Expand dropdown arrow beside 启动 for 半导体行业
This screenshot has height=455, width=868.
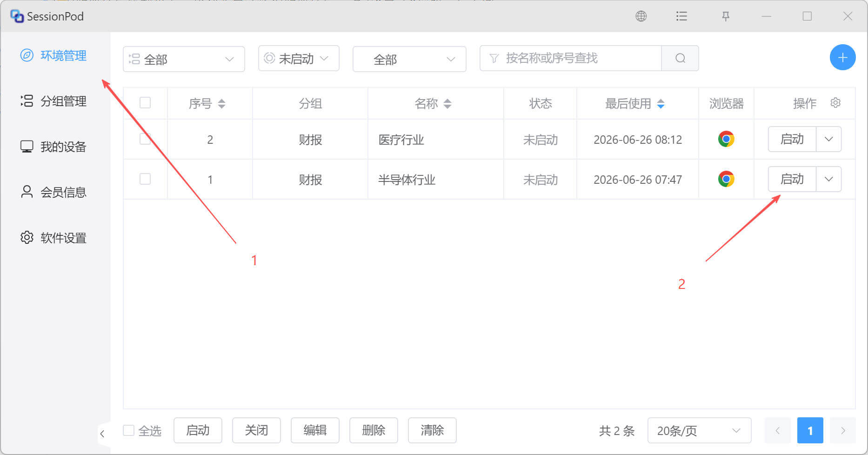[828, 179]
